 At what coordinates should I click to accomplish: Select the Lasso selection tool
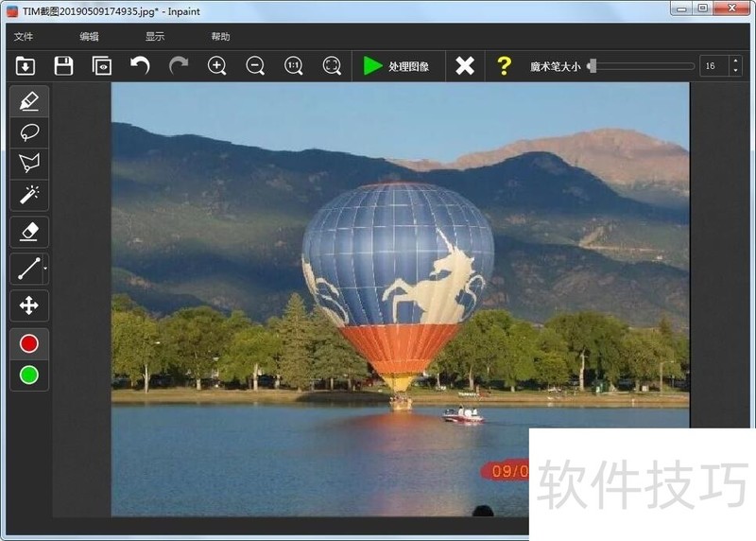click(x=29, y=132)
